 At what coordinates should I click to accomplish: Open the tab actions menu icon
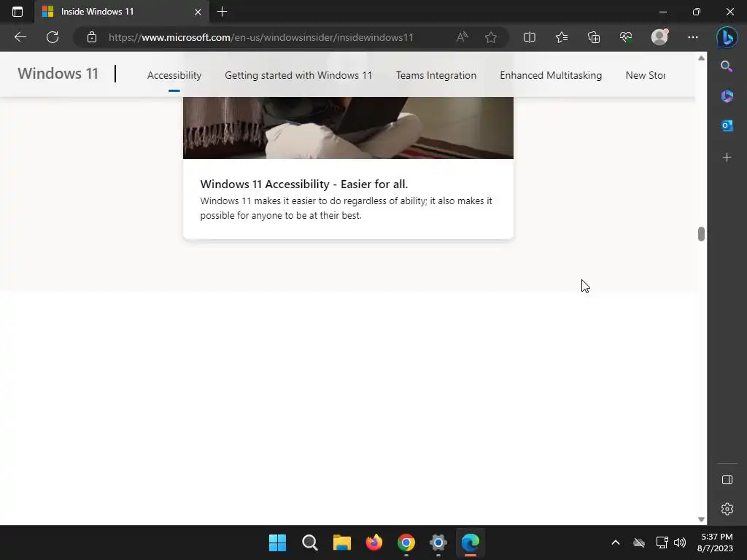click(x=18, y=12)
